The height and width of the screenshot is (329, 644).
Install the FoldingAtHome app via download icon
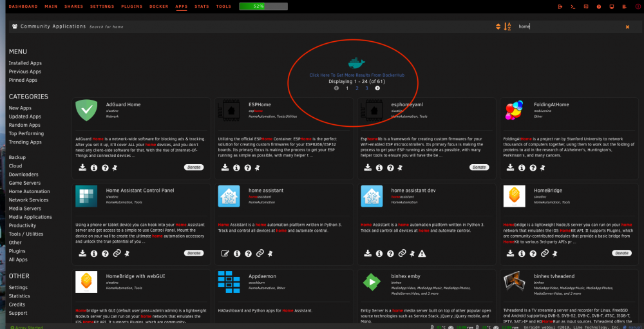point(511,167)
